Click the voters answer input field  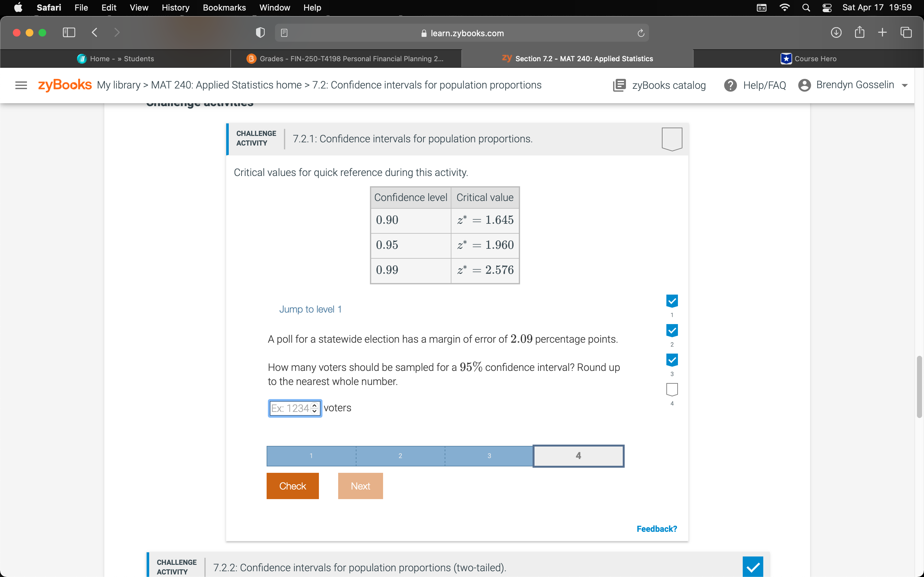point(290,408)
